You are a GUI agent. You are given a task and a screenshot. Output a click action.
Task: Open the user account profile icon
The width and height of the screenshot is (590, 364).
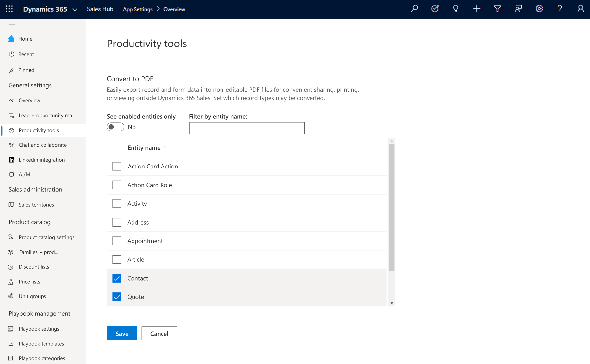click(x=581, y=9)
